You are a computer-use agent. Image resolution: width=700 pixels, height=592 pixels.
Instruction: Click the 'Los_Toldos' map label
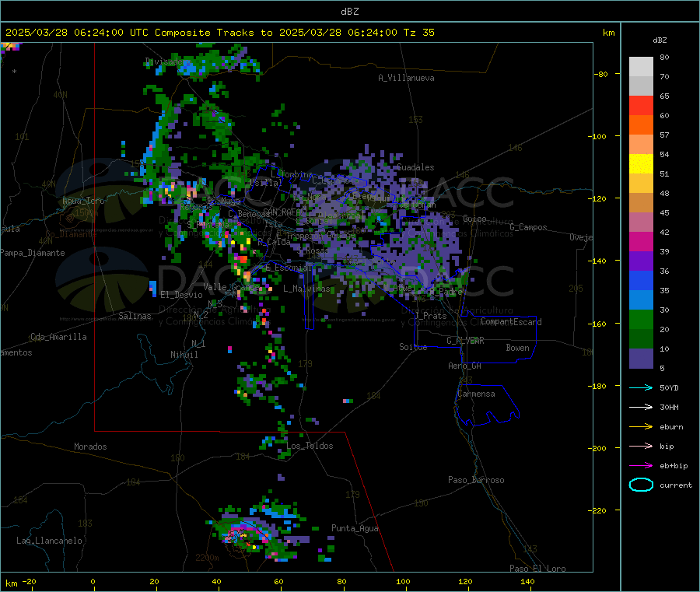click(310, 446)
